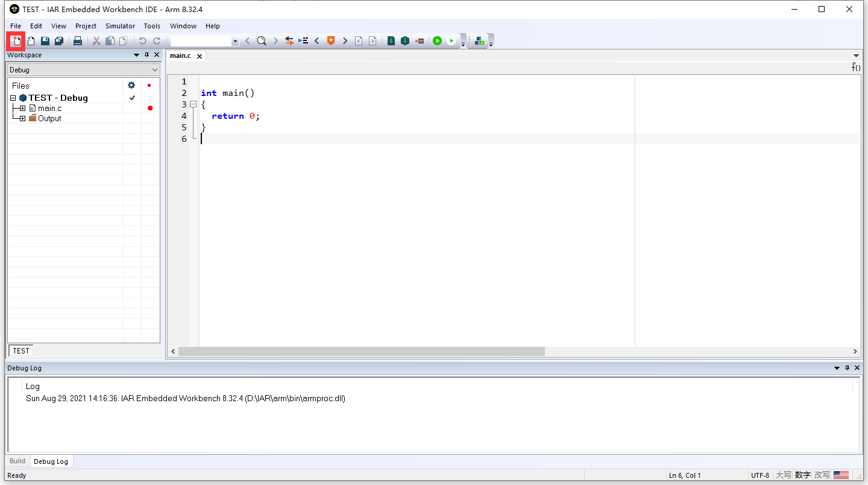Click the editor scroll right arrow

click(855, 351)
